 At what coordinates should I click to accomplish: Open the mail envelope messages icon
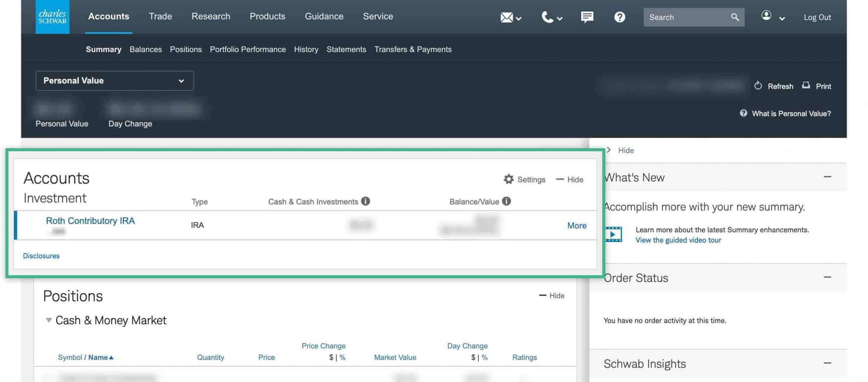507,17
